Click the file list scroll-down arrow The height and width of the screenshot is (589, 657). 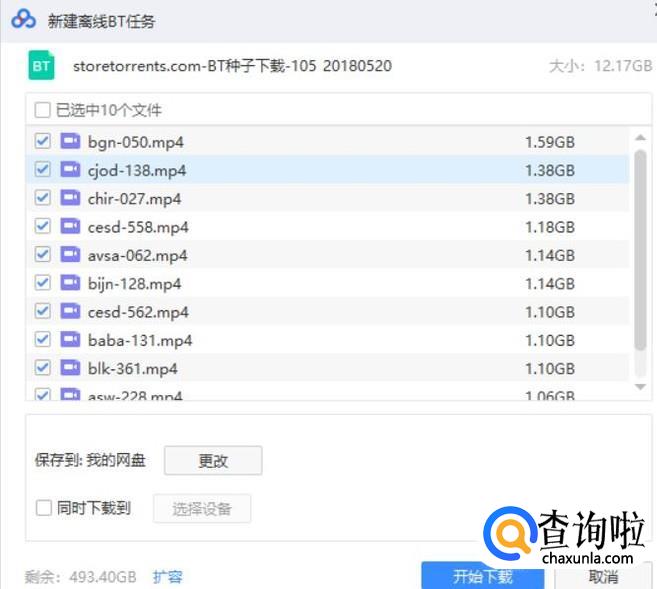[640, 386]
